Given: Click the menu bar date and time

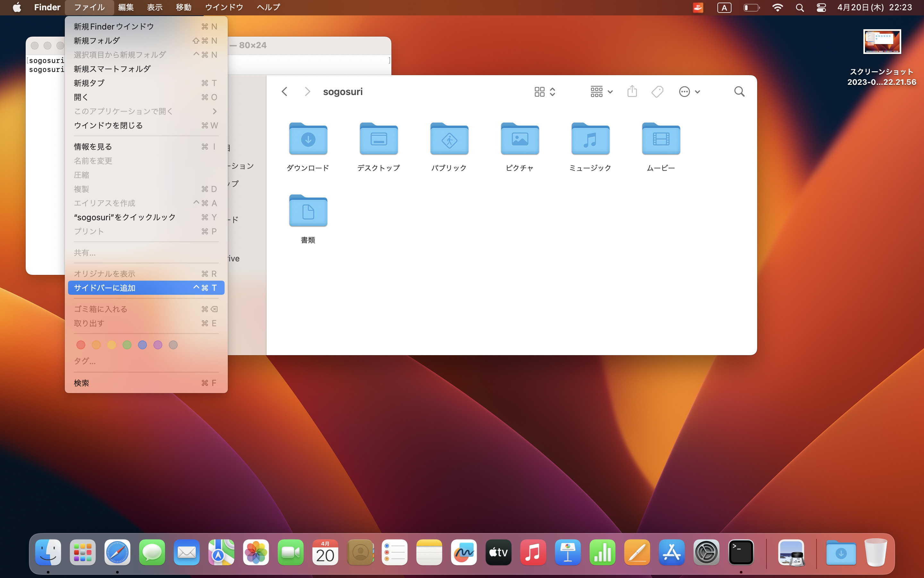Looking at the screenshot, I should pyautogui.click(x=874, y=8).
